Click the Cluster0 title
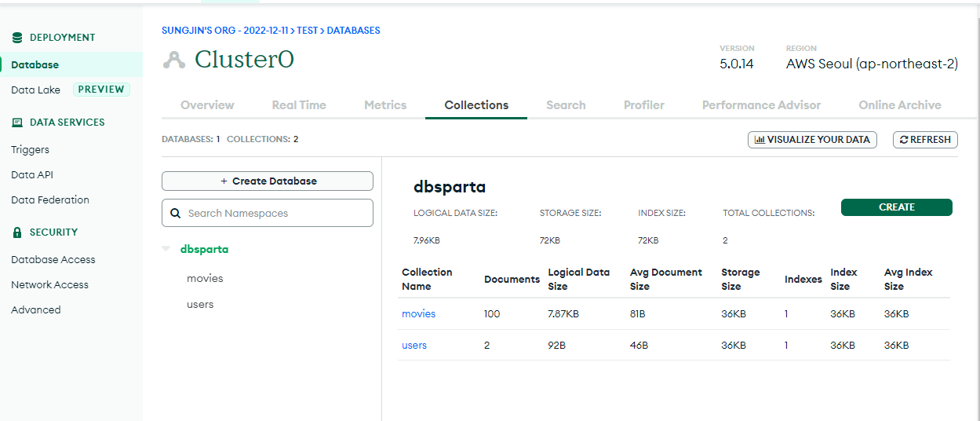 coord(244,60)
